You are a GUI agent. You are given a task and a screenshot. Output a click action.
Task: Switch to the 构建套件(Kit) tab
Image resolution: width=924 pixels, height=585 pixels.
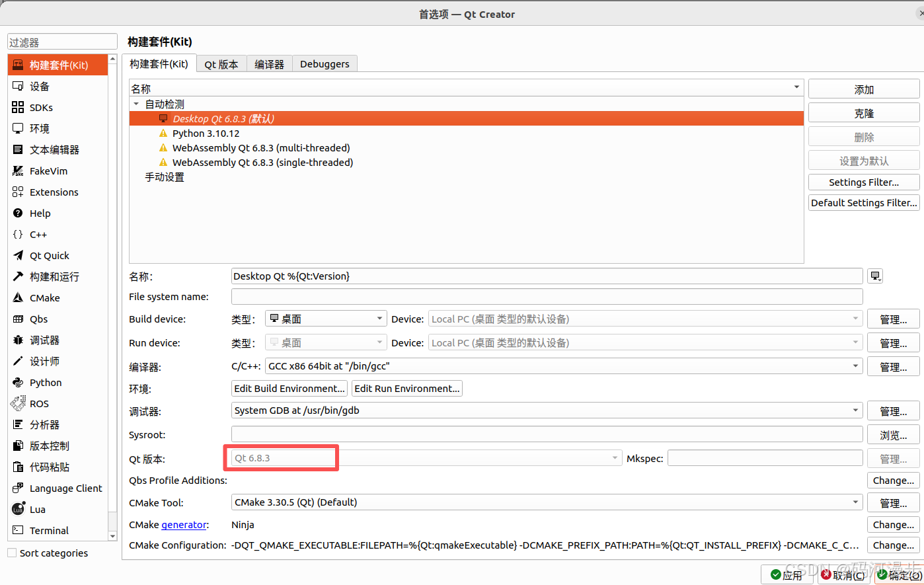coord(159,63)
